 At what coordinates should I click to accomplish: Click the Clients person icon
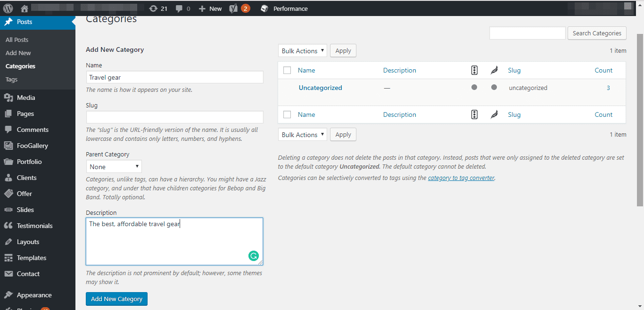(8, 178)
